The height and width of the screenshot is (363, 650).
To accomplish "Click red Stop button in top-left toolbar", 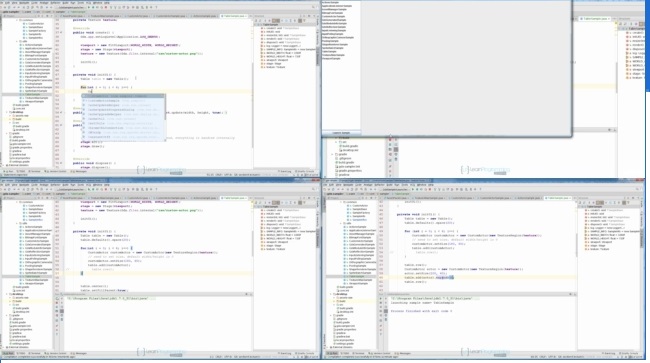I will pyautogui.click(x=106, y=7).
